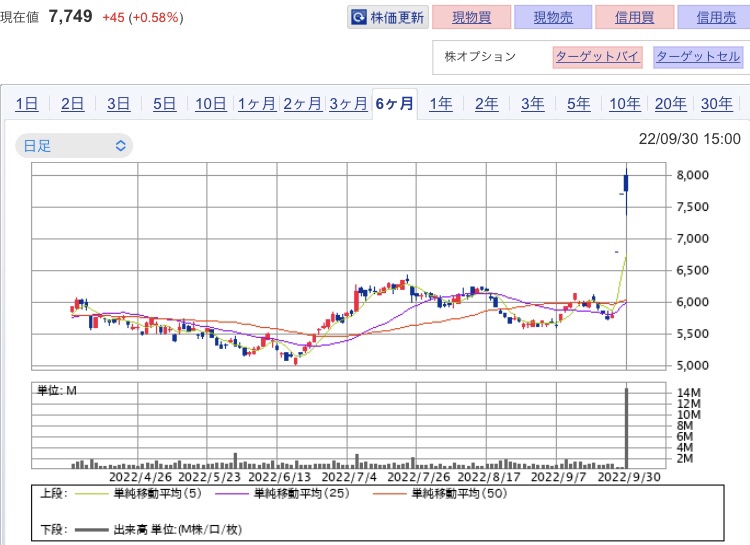
Task: Click the 現物買 button
Action: point(472,17)
